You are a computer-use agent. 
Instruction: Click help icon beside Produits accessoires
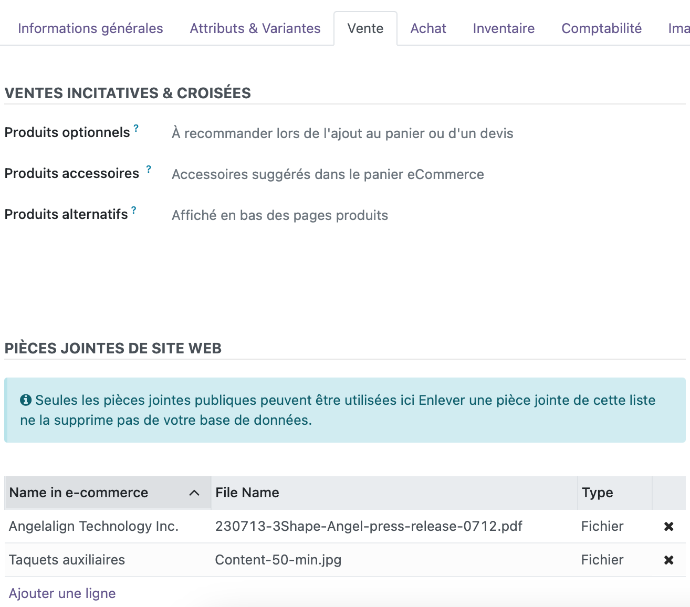[x=149, y=170]
